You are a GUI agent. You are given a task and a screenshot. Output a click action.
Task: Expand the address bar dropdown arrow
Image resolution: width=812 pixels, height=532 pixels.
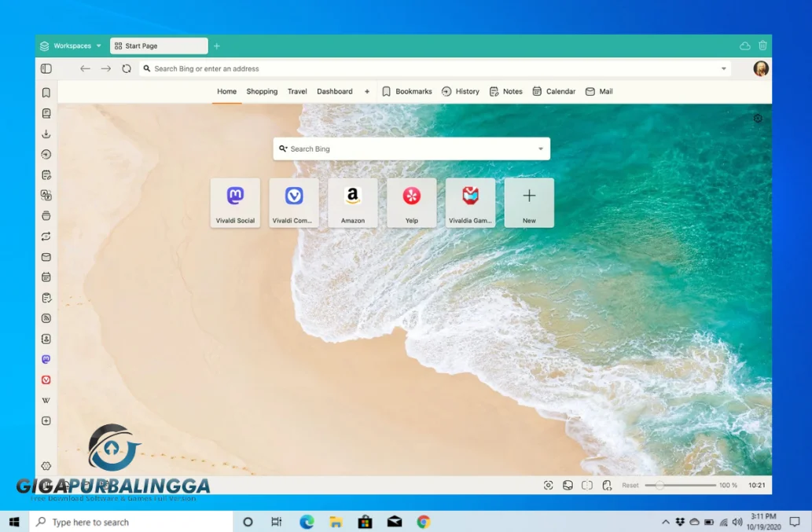(x=723, y=68)
